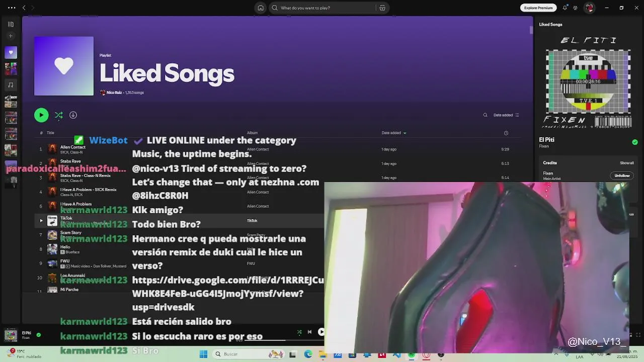Screen dimensions: 644x362
Task: Open the music note playlist in the sidebar
Action: (x=11, y=85)
